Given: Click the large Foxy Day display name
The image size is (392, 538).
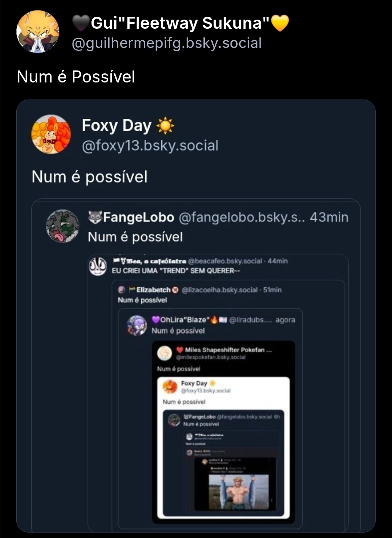Looking at the screenshot, I should [117, 126].
